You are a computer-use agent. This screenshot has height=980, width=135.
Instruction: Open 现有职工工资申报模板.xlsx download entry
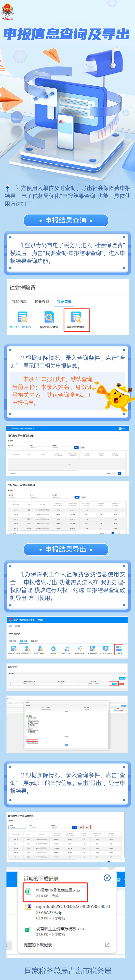(60, 928)
